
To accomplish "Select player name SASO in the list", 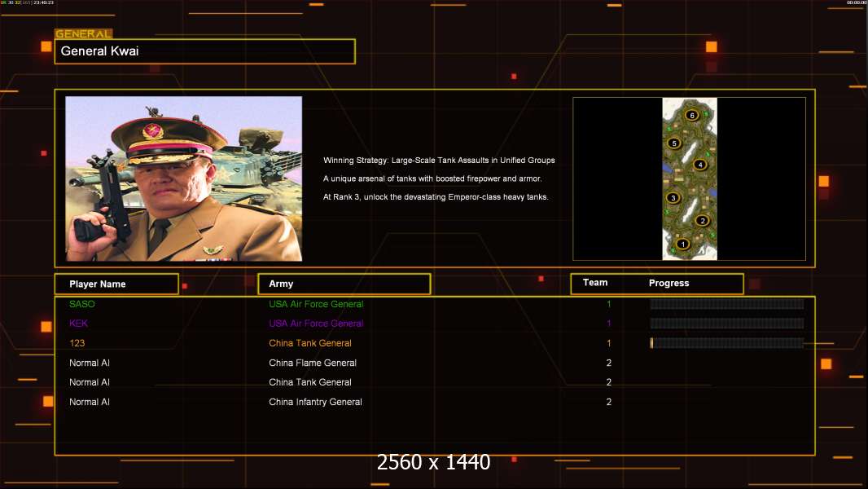I will [x=82, y=304].
